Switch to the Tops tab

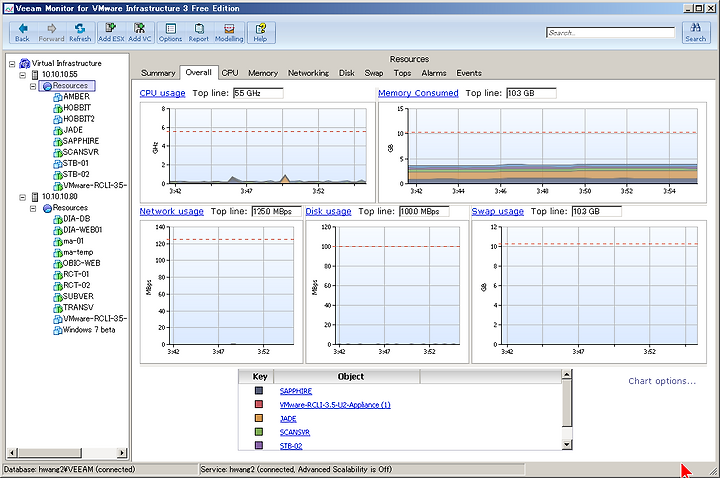[402, 73]
